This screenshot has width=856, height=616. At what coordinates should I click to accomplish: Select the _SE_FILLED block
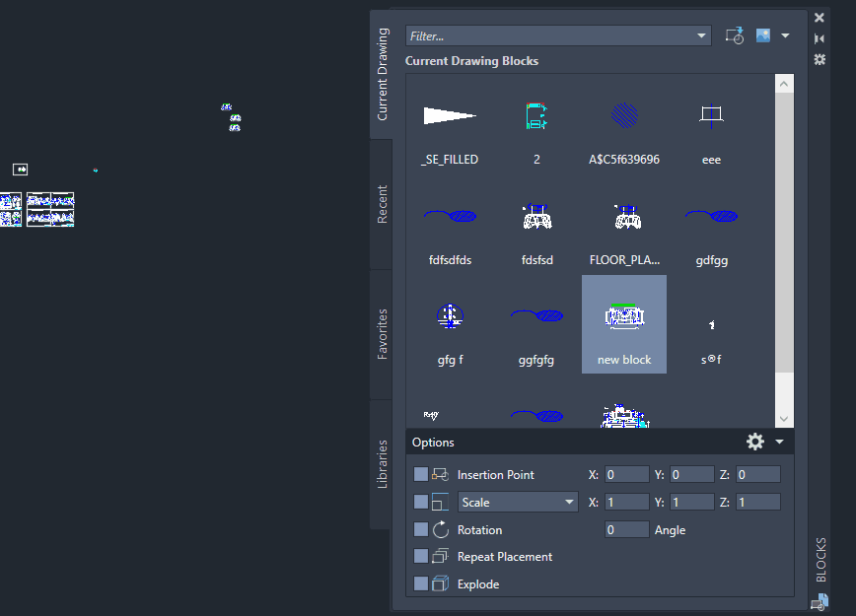point(450,116)
